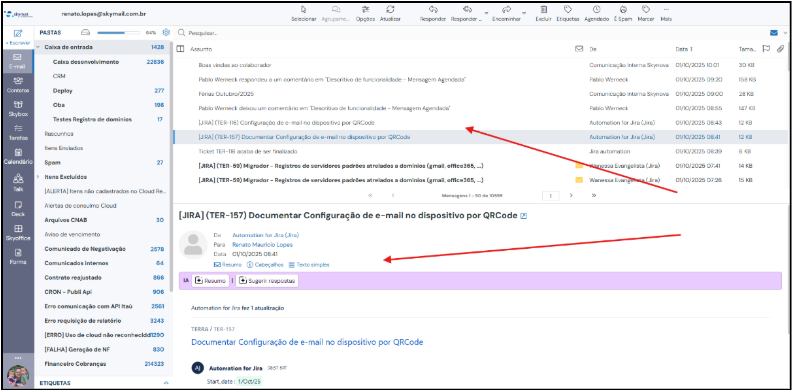Open Deck from the sidebar

[x=18, y=209]
